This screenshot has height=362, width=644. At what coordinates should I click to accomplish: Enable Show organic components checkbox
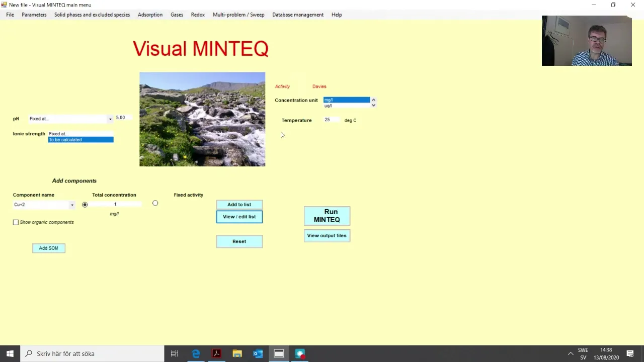pyautogui.click(x=16, y=222)
